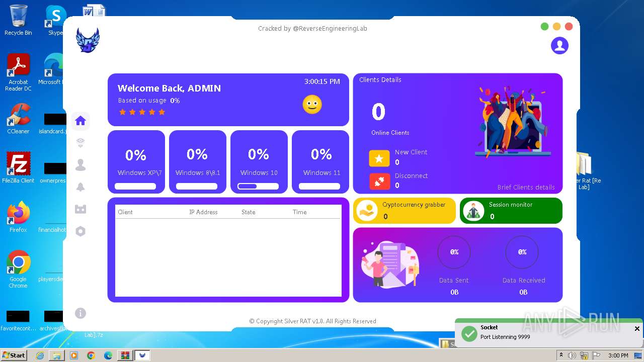Click the Data Received 0% circle

tap(522, 252)
